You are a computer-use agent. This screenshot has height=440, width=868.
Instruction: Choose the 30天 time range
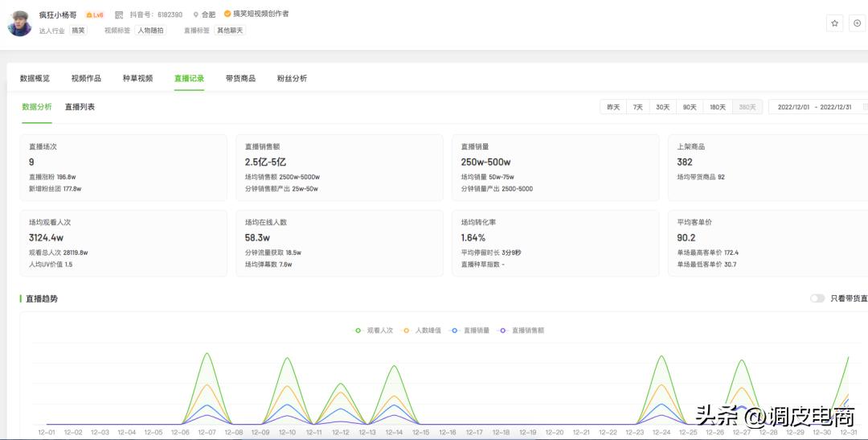pos(663,107)
